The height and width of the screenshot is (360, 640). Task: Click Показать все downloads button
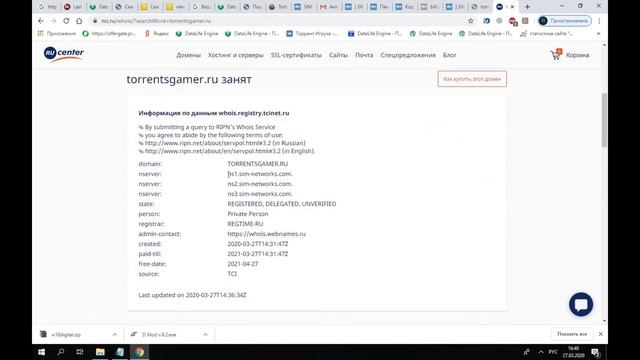pyautogui.click(x=572, y=334)
